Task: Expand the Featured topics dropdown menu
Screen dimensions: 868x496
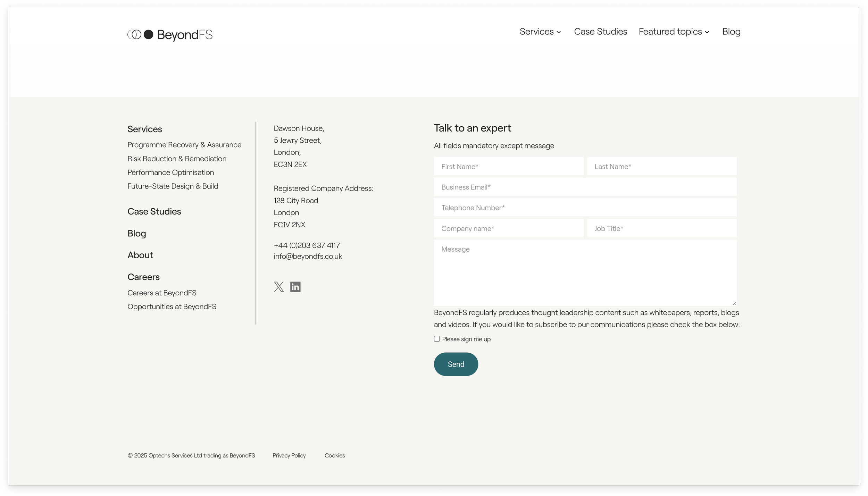Action: 674,32
